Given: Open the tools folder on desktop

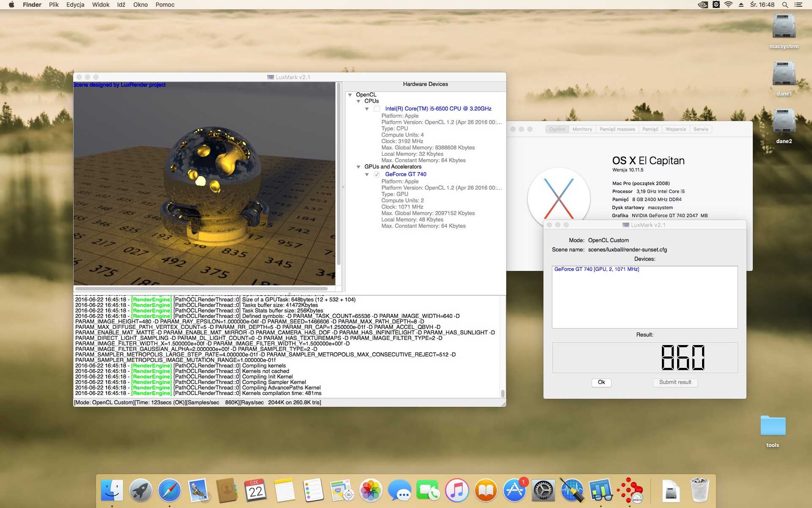Looking at the screenshot, I should pyautogui.click(x=773, y=426).
